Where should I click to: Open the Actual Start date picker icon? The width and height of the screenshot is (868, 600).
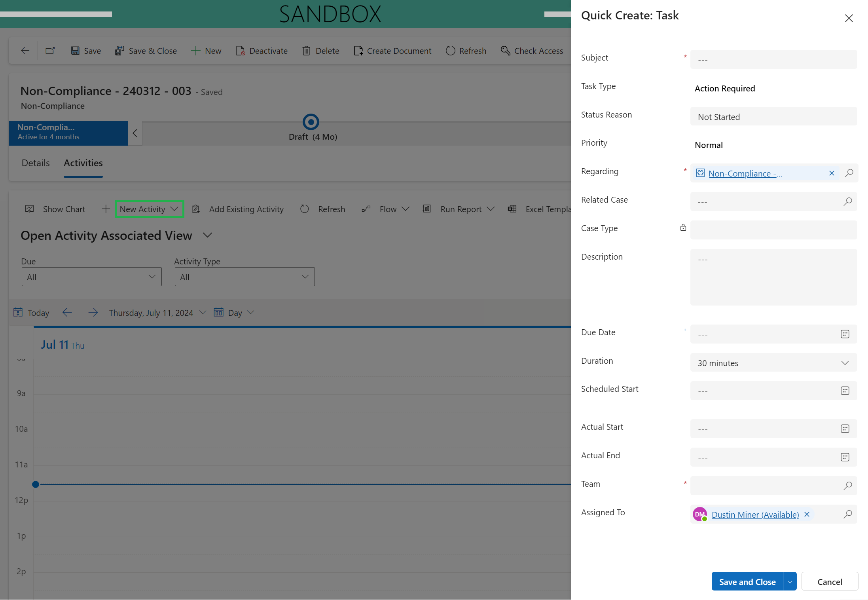pos(845,429)
